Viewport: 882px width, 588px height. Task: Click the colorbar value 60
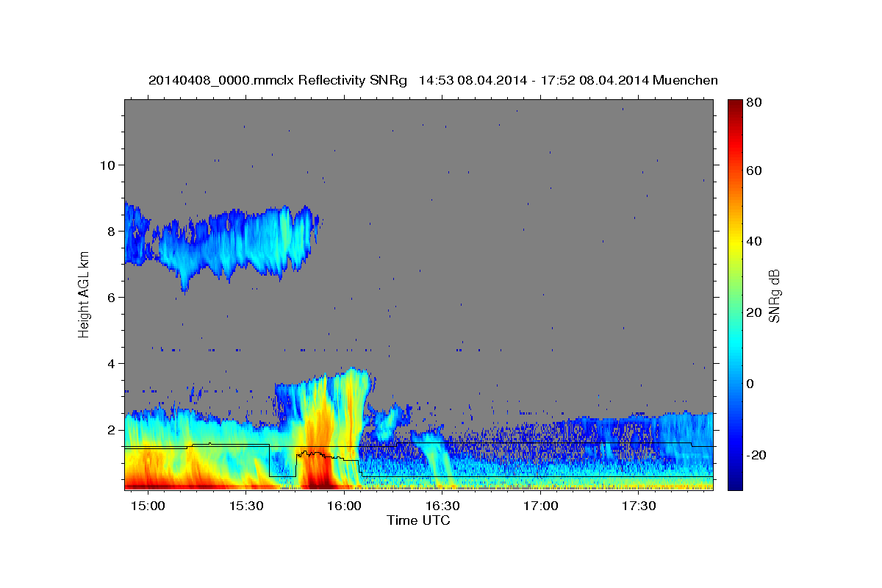click(753, 171)
